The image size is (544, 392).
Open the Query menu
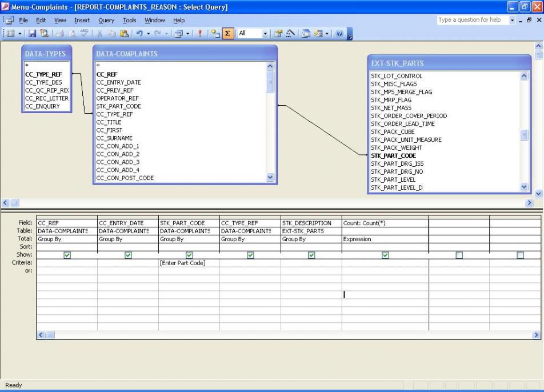point(107,20)
